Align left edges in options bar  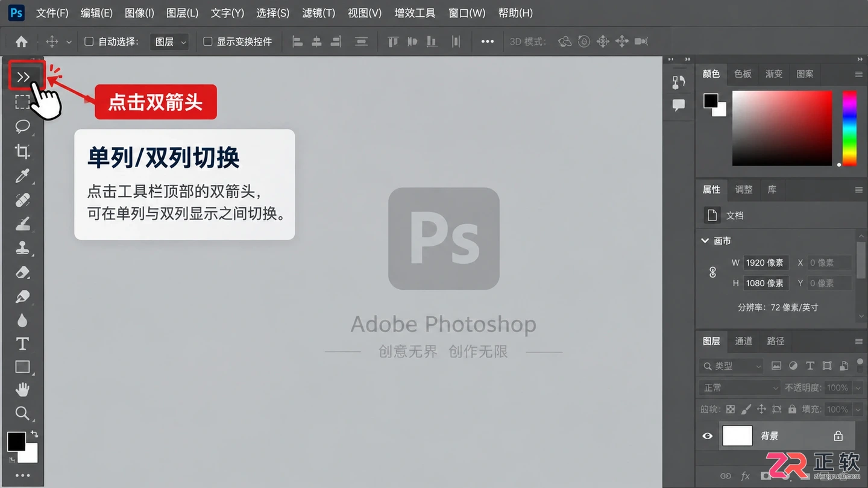(x=297, y=42)
